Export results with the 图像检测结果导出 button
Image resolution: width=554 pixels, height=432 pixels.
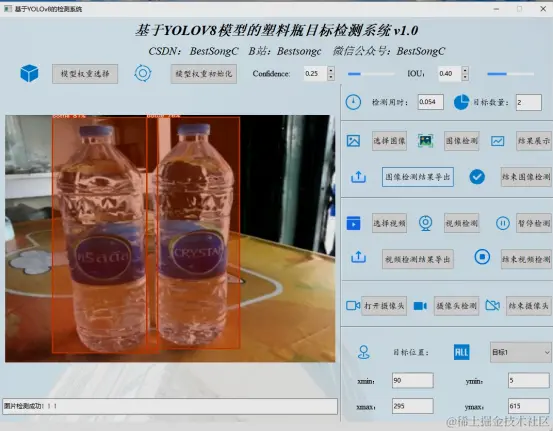click(418, 177)
